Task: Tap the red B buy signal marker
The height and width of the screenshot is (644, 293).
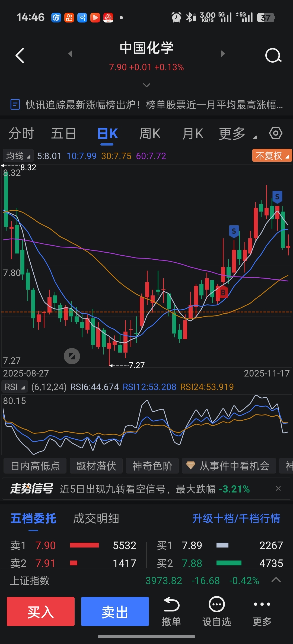Action: 223,292
